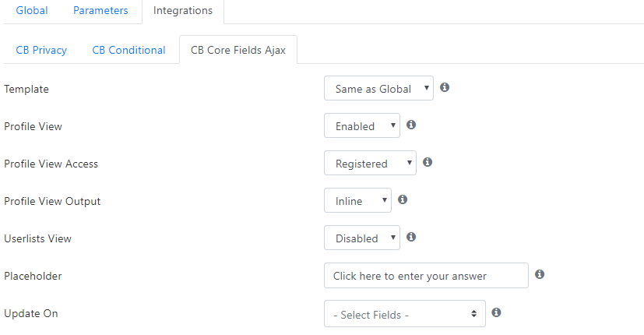Switch to the Parameters tab
This screenshot has height=335, width=644.
click(100, 11)
